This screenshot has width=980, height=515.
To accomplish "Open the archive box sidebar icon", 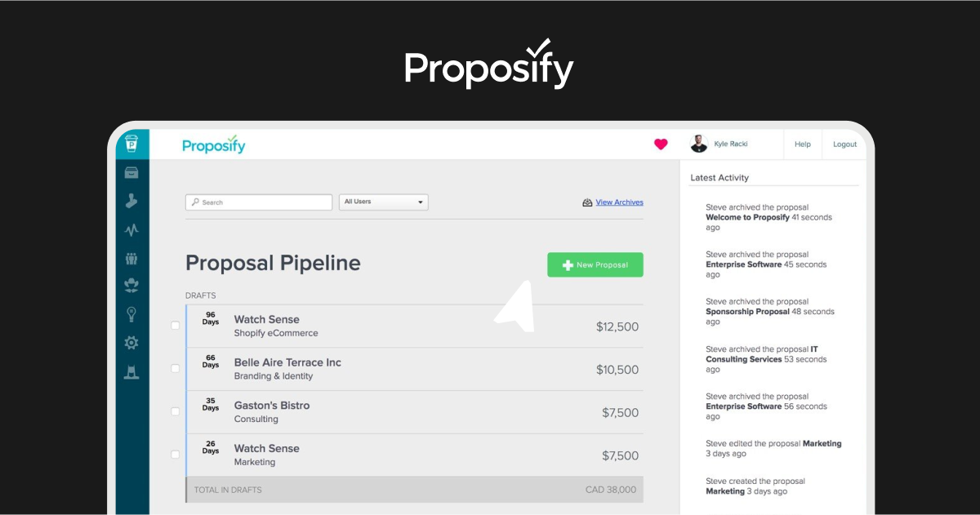I will pos(131,172).
